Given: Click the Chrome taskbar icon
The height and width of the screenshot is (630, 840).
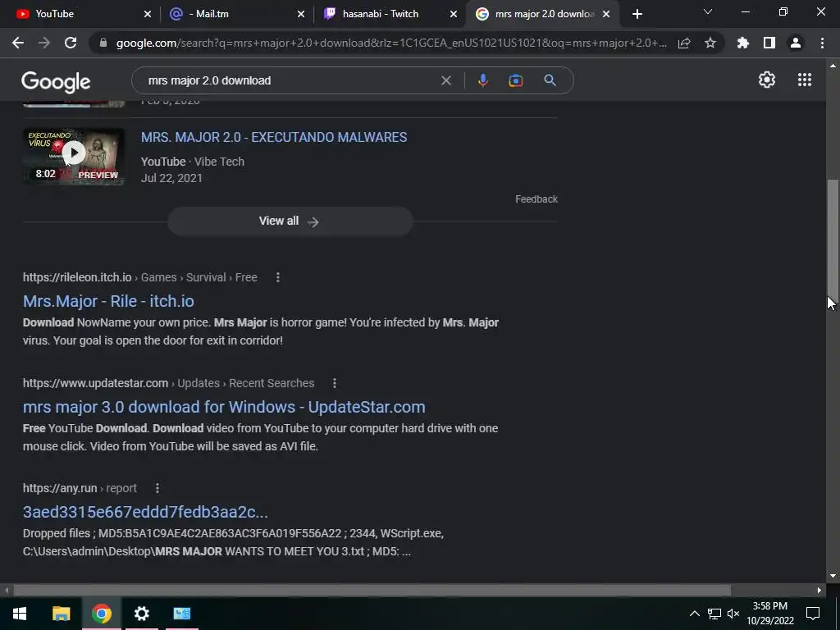Looking at the screenshot, I should [101, 614].
